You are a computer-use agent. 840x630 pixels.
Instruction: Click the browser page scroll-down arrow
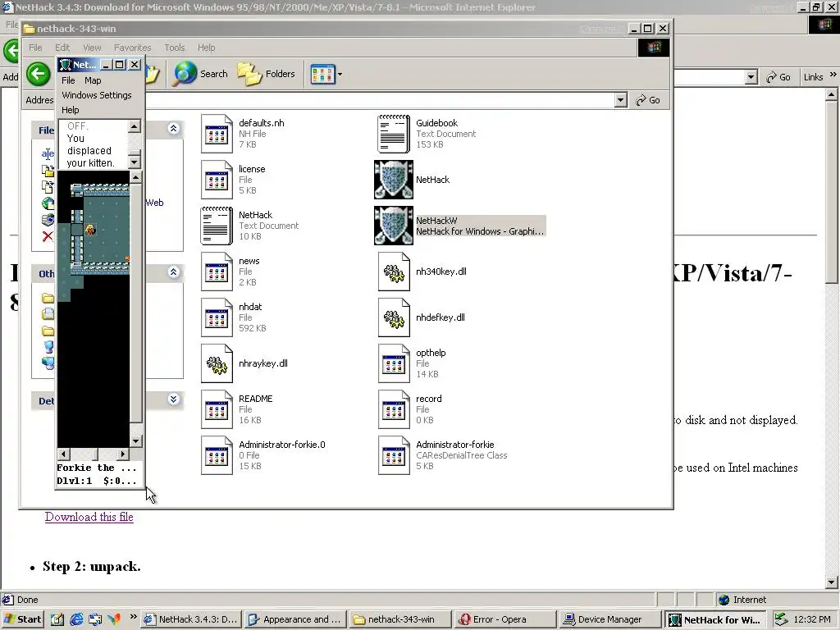click(832, 582)
